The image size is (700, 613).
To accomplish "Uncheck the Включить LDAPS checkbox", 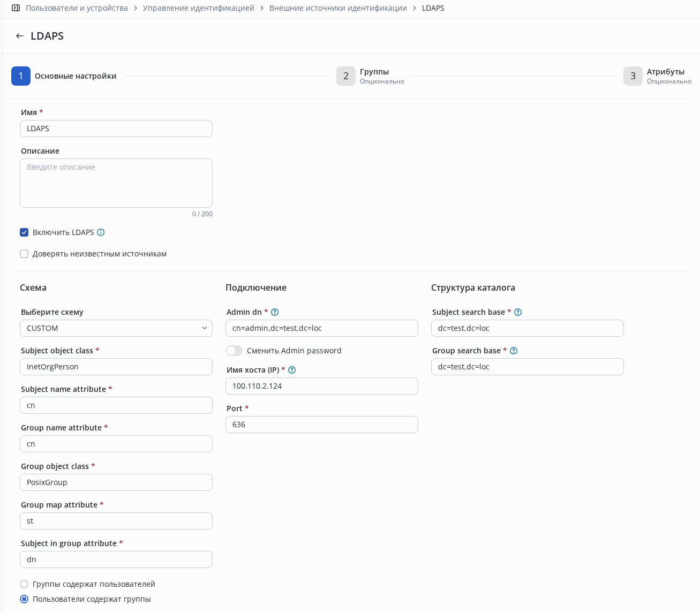I will [x=24, y=232].
